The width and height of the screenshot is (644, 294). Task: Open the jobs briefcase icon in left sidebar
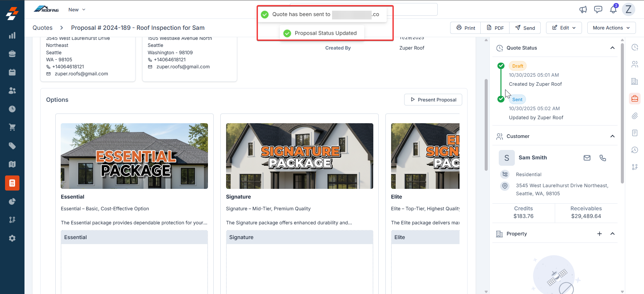[12, 54]
